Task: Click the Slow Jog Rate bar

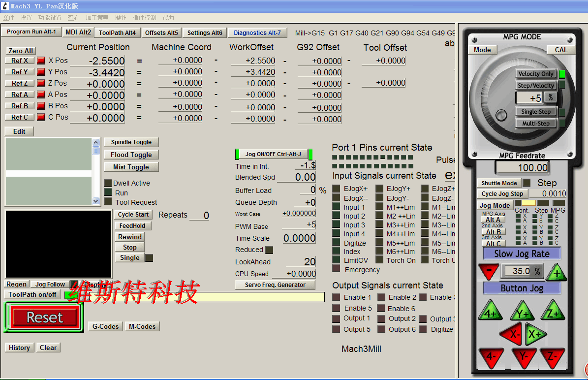Action: coord(522,254)
